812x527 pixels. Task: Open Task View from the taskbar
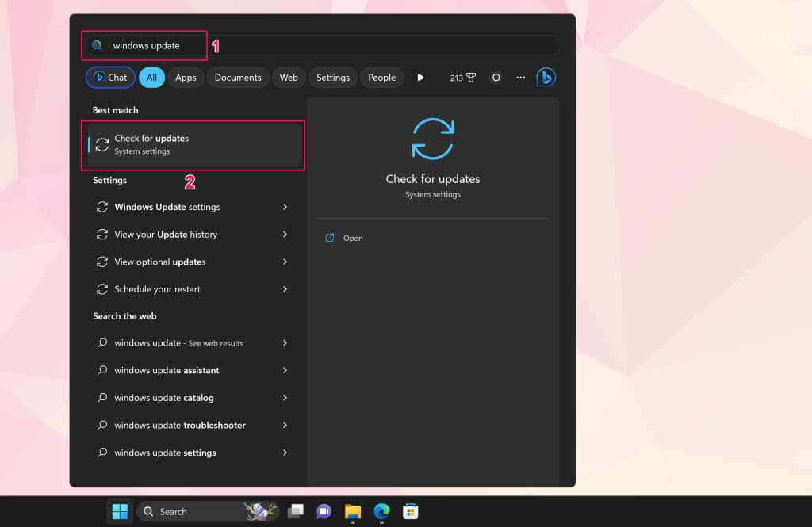coord(295,511)
